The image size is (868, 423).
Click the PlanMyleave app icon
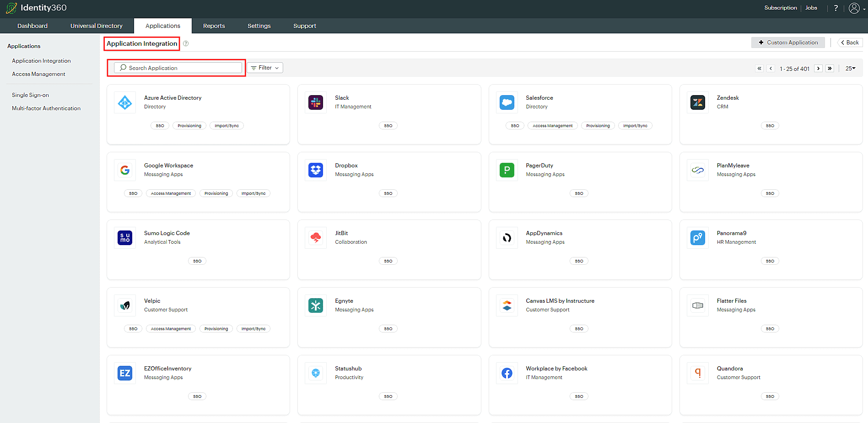point(698,170)
